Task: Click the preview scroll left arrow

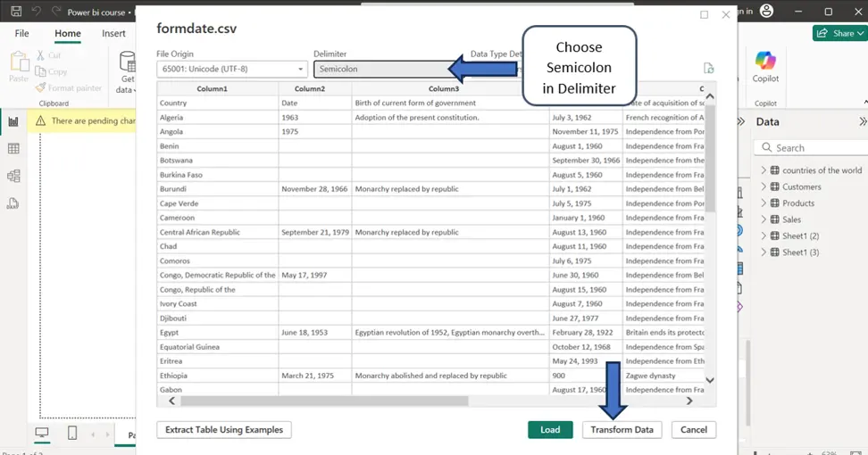Action: click(x=171, y=401)
